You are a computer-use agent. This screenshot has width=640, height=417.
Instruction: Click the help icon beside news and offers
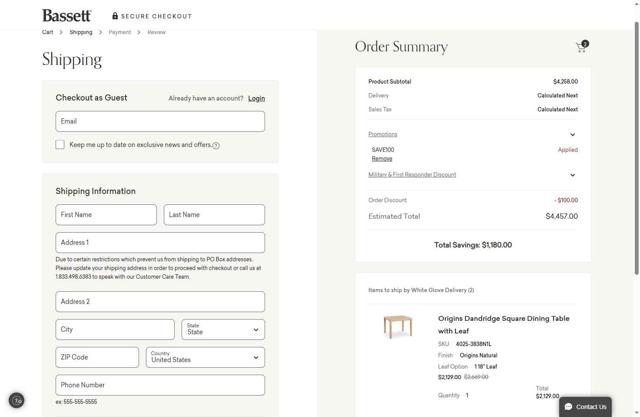[216, 145]
